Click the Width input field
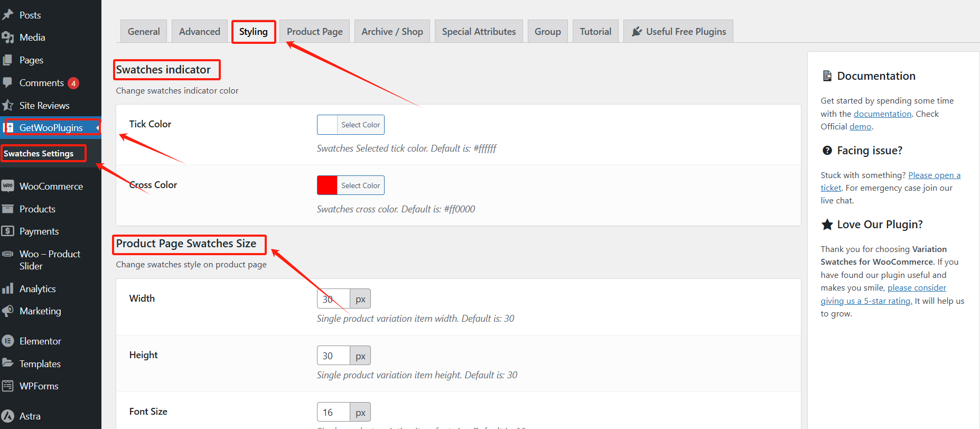 click(x=333, y=299)
